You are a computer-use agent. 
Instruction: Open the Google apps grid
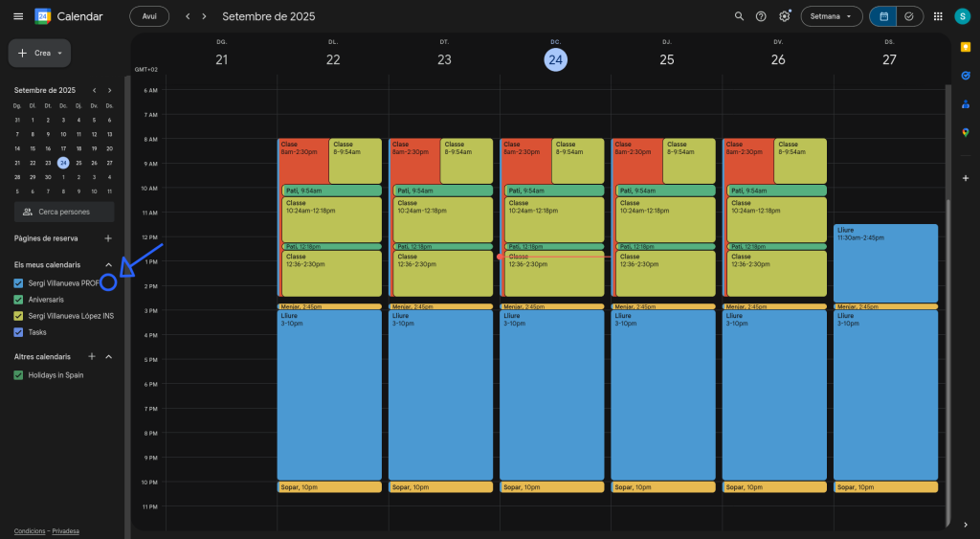(937, 16)
